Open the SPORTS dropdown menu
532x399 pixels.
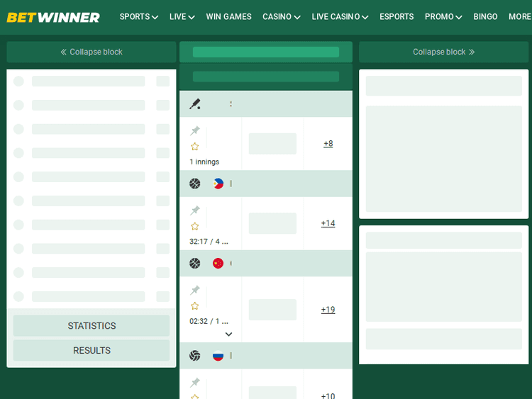[x=139, y=17]
